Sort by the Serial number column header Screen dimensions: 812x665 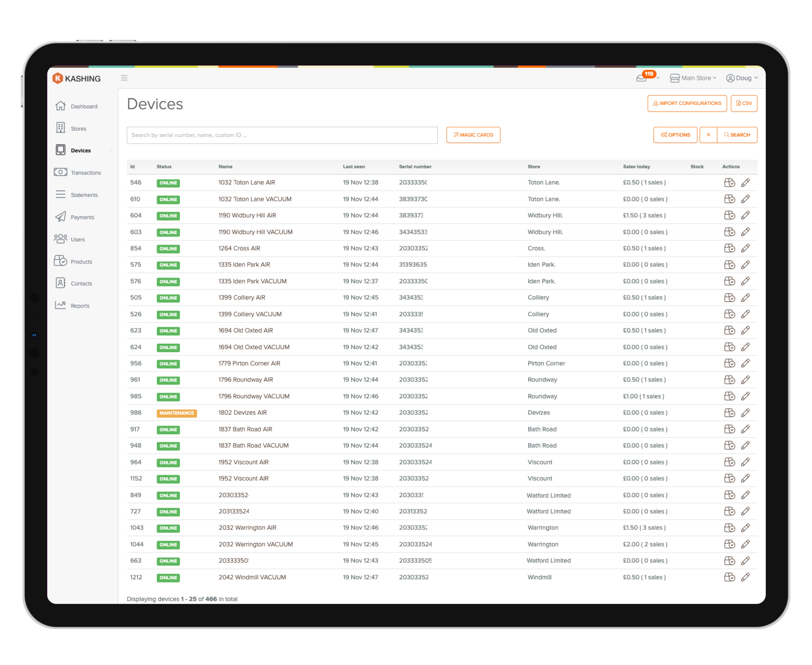tap(415, 167)
